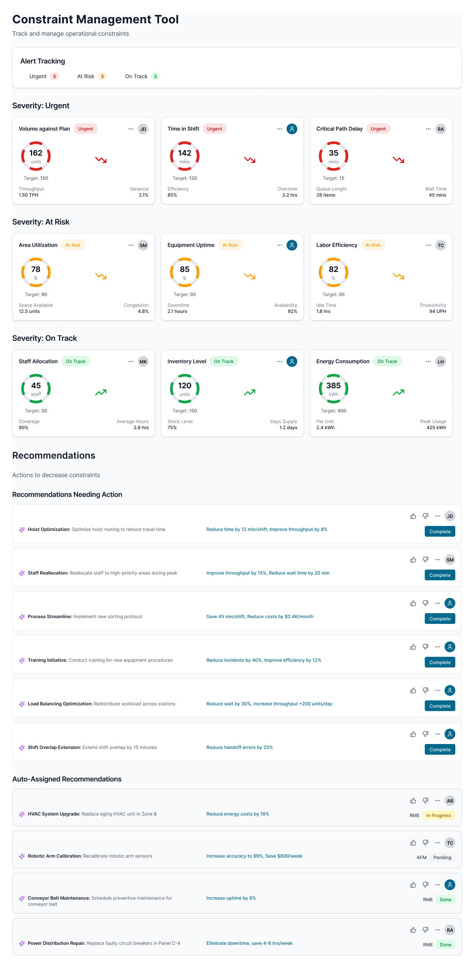Click the JD avatar on Volume against Plan
The width and height of the screenshot is (474, 980).
[x=143, y=129]
